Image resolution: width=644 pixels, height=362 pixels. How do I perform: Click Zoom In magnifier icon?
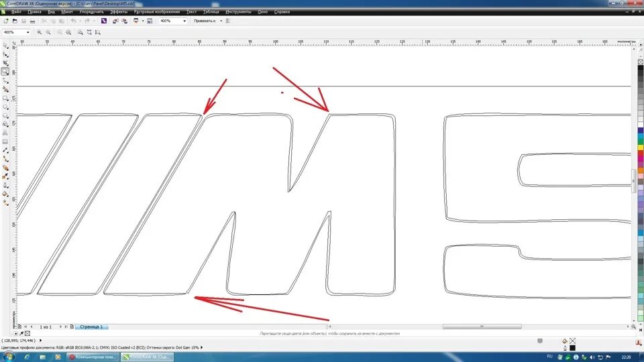pos(40,32)
